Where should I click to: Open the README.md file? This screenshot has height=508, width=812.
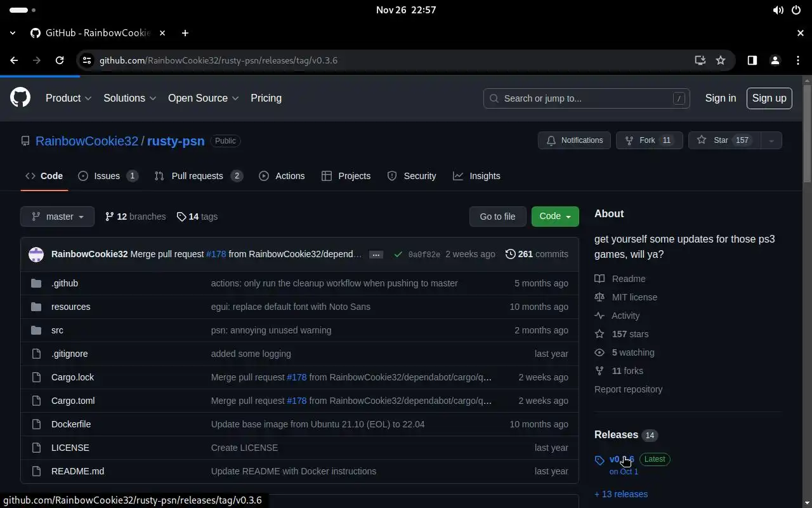[77, 471]
